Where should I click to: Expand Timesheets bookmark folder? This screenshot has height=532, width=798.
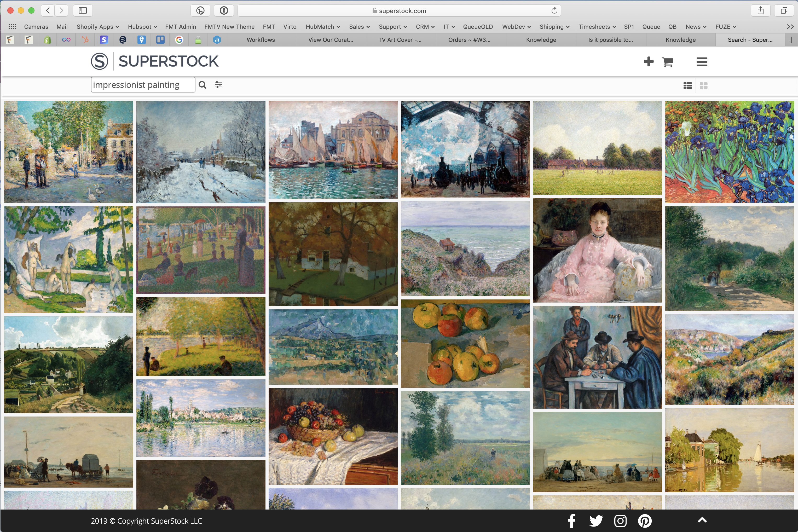point(597,26)
